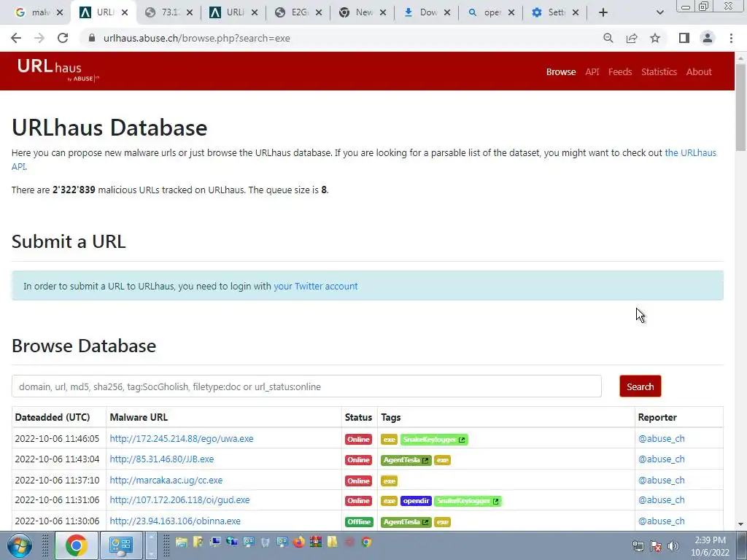The image size is (747, 560).
Task: Click the browser forward arrow
Action: [x=39, y=38]
